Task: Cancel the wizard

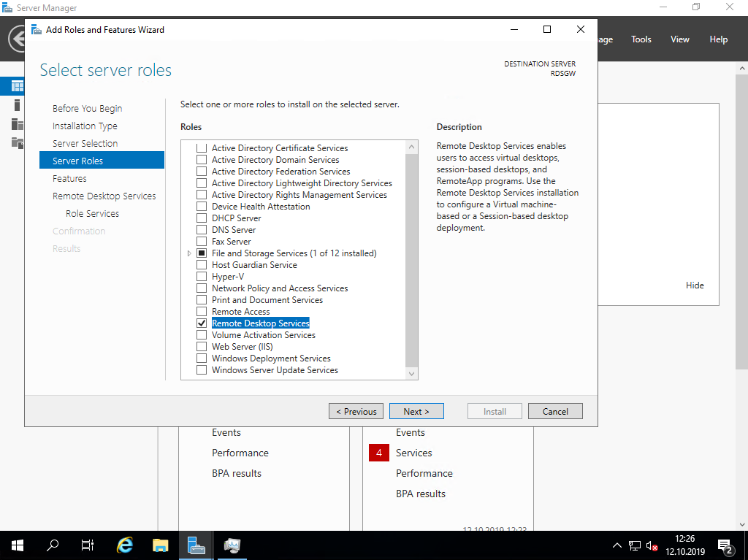Action: pyautogui.click(x=555, y=411)
